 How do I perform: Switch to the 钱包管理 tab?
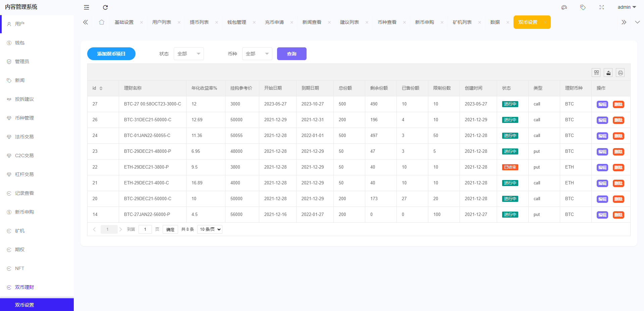(x=237, y=22)
